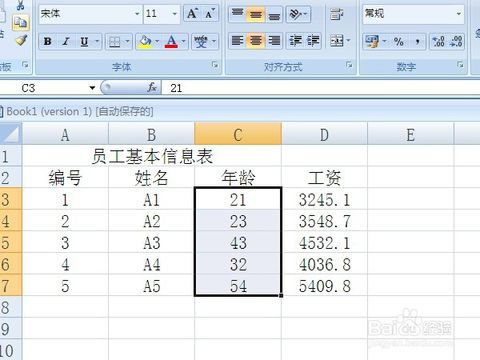Viewport: 480px width, 360px height.
Task: Select column A header
Action: click(x=65, y=134)
